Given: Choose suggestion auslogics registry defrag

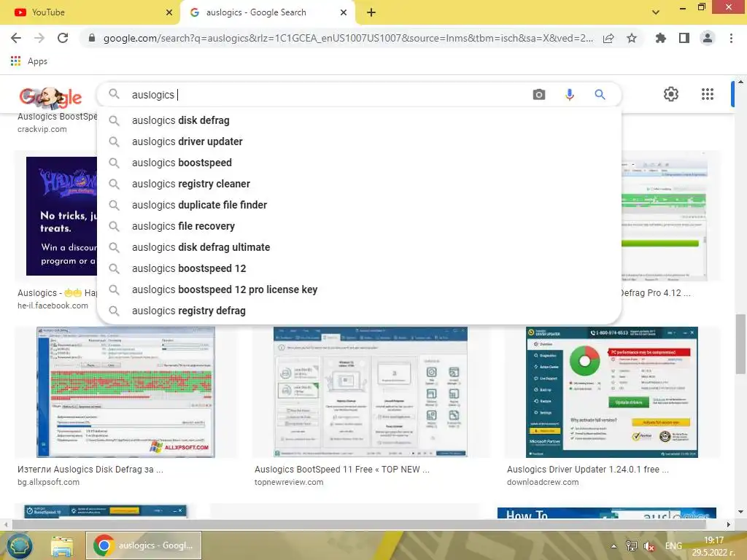Looking at the screenshot, I should [359, 311].
